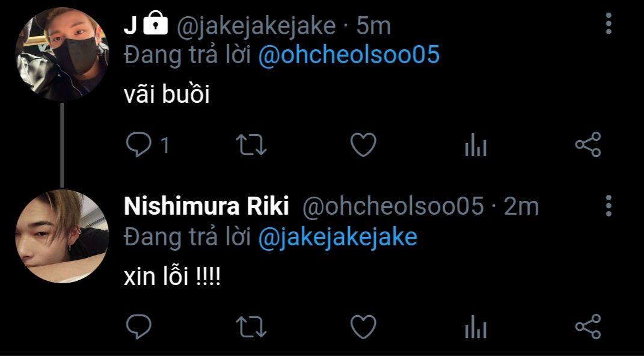Share Nishimura Riki's tweet

[588, 327]
